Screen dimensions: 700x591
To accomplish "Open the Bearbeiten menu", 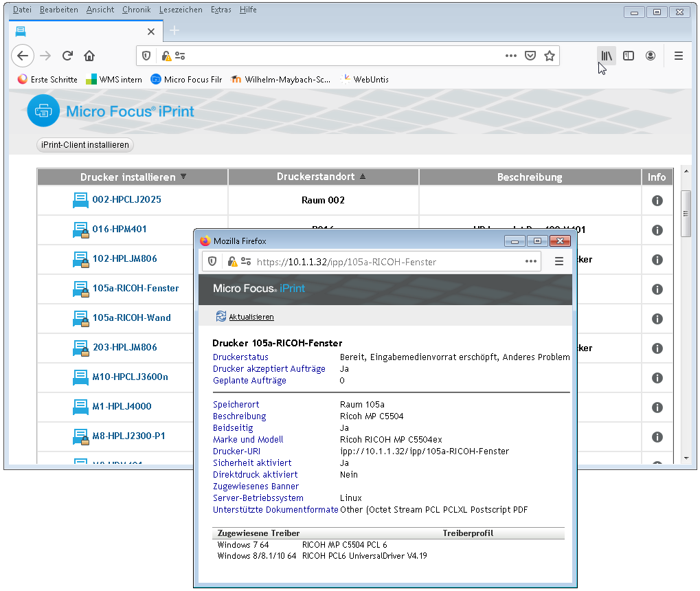I will click(58, 10).
